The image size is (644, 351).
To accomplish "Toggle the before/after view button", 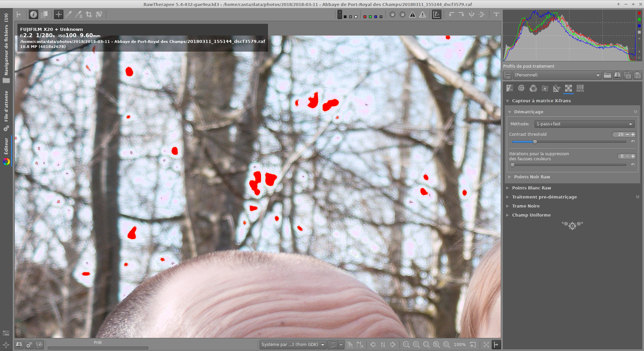I will pyautogui.click(x=44, y=14).
